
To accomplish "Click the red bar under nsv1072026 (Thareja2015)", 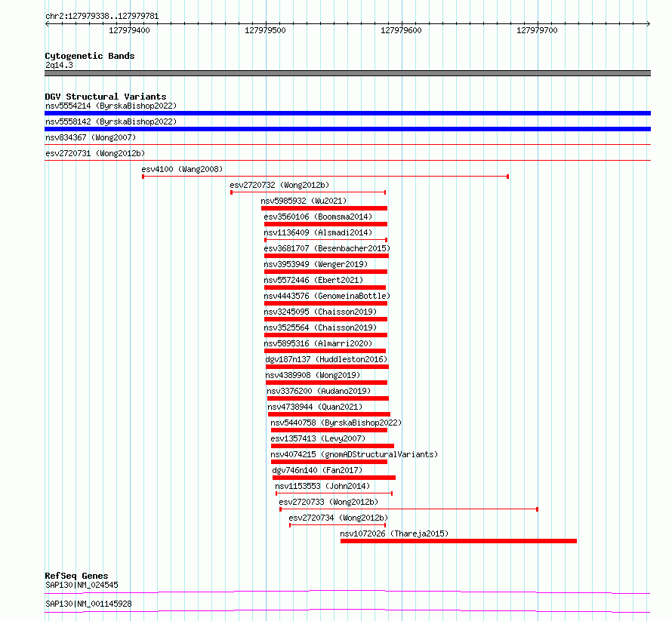I will tap(458, 541).
